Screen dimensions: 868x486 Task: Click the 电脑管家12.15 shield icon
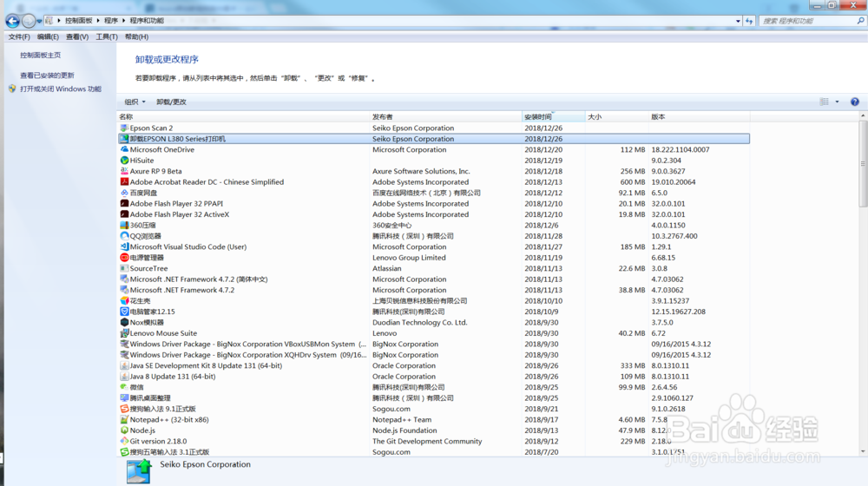(124, 312)
